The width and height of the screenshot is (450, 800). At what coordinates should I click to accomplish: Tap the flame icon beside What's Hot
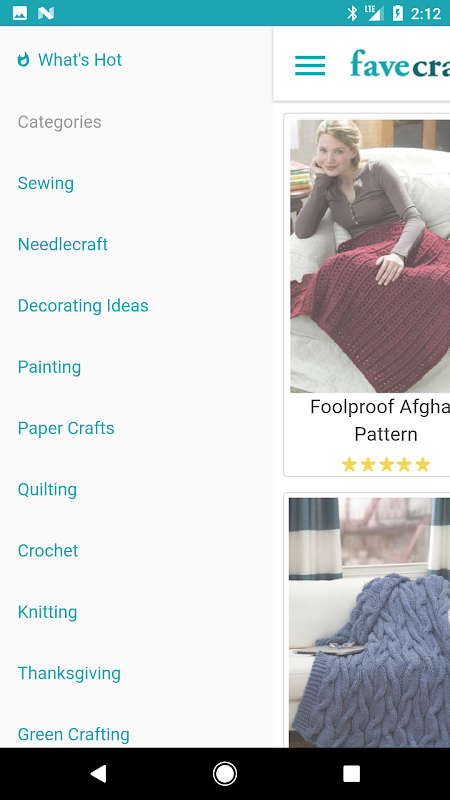pyautogui.click(x=23, y=60)
